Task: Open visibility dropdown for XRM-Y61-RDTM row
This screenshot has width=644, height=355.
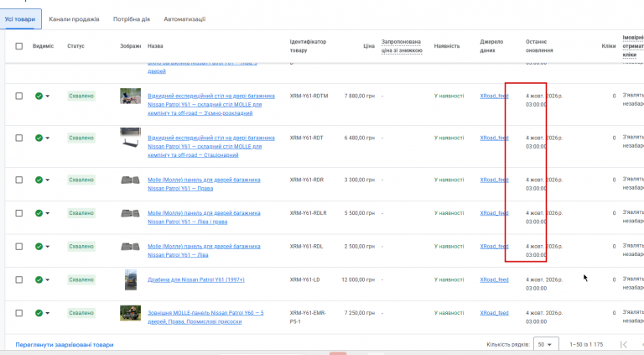Action: click(47, 97)
